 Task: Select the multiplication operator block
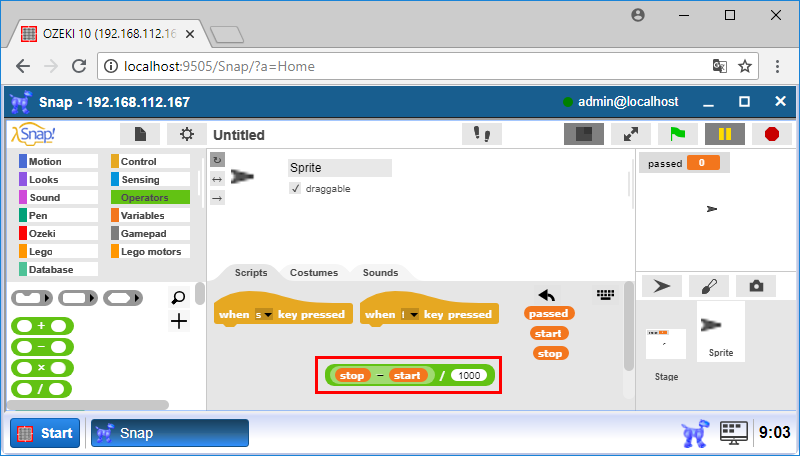pyautogui.click(x=42, y=368)
